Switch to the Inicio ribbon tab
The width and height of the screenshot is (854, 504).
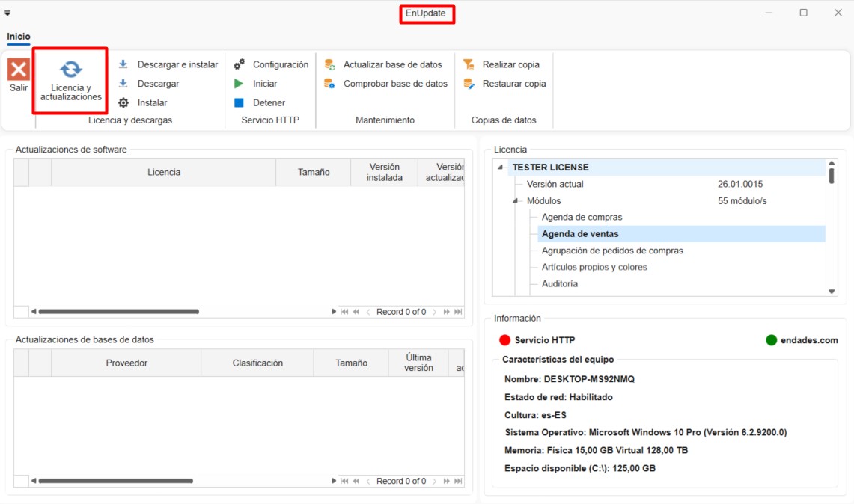pyautogui.click(x=19, y=37)
